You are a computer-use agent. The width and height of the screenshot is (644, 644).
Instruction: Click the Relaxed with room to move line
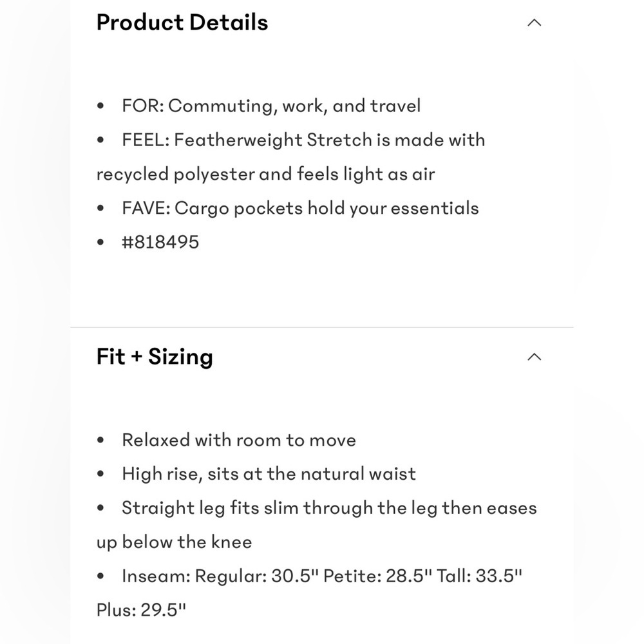coord(239,440)
